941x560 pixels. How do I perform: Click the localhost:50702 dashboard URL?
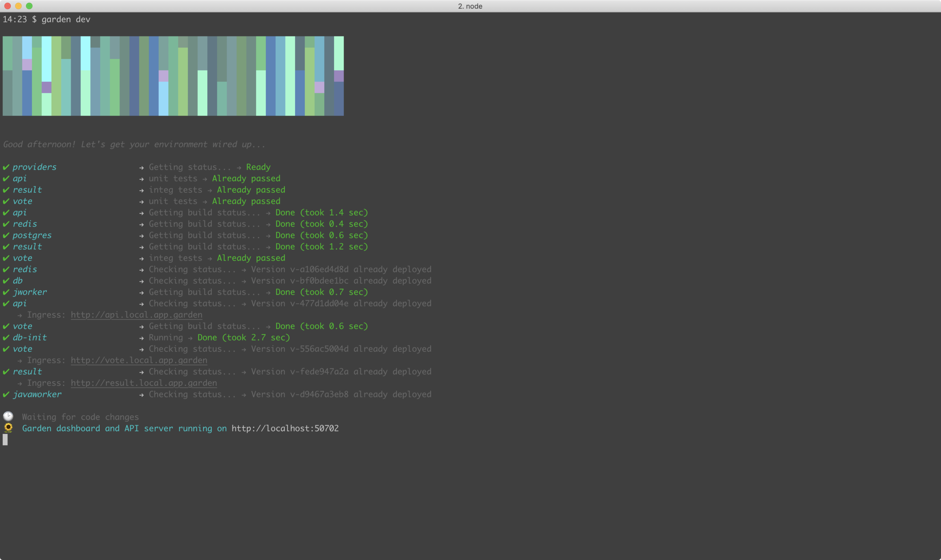pos(285,428)
